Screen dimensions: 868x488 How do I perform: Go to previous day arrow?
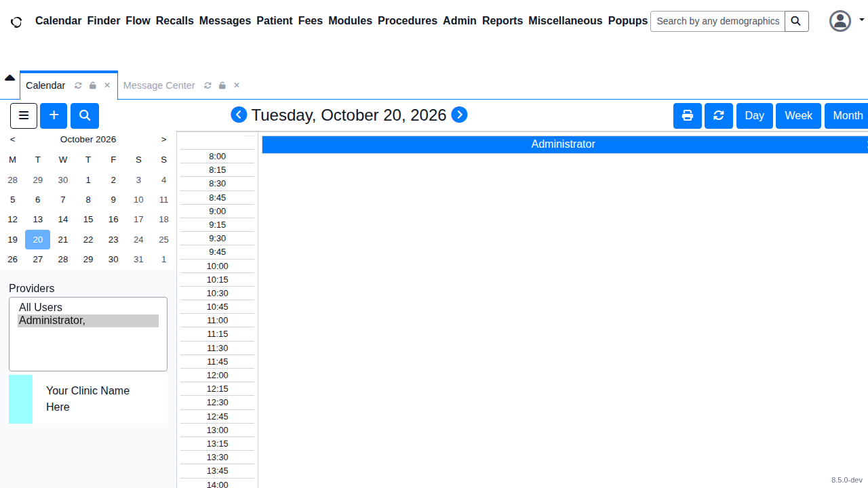[x=239, y=115]
